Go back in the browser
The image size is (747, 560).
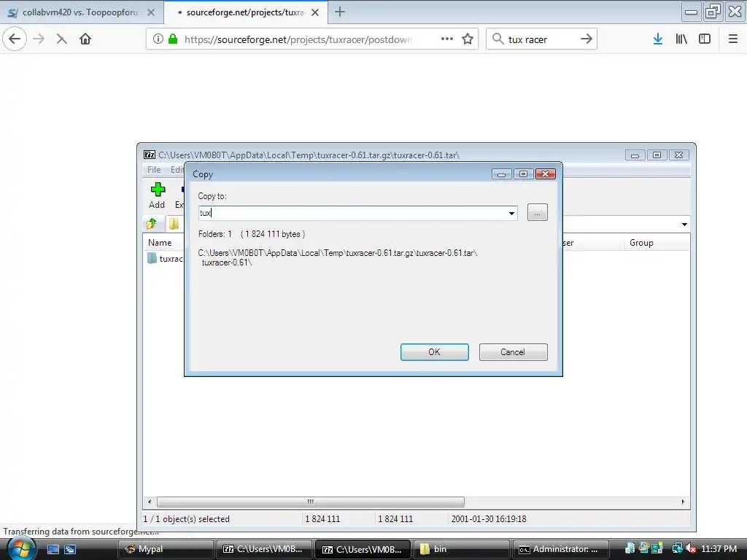pyautogui.click(x=15, y=39)
